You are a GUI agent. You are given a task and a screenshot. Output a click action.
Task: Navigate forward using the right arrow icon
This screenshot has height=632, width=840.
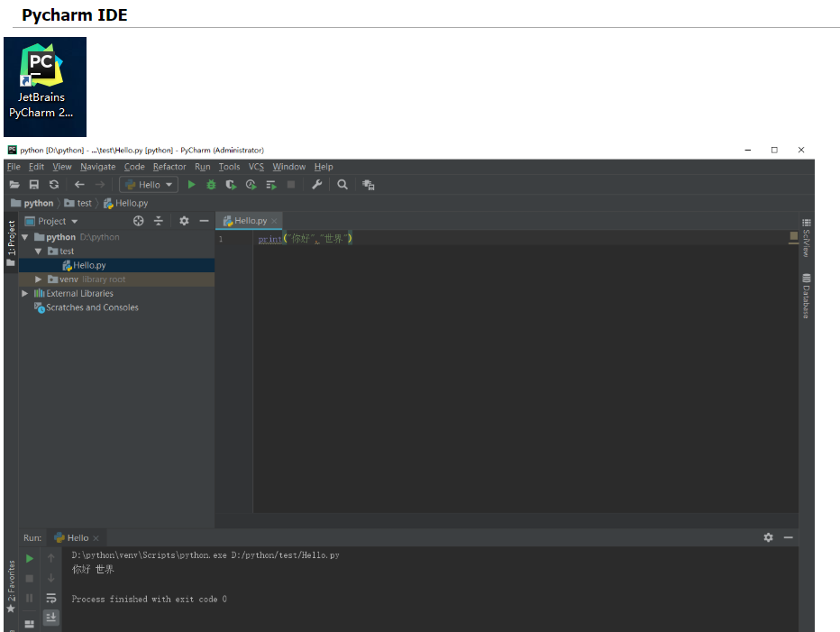[x=100, y=185]
